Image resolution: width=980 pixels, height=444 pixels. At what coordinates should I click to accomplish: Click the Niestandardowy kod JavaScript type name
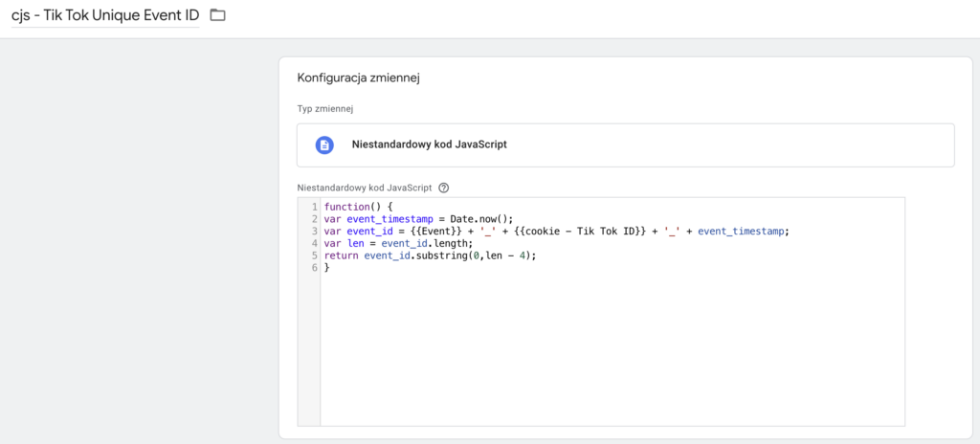[x=430, y=144]
